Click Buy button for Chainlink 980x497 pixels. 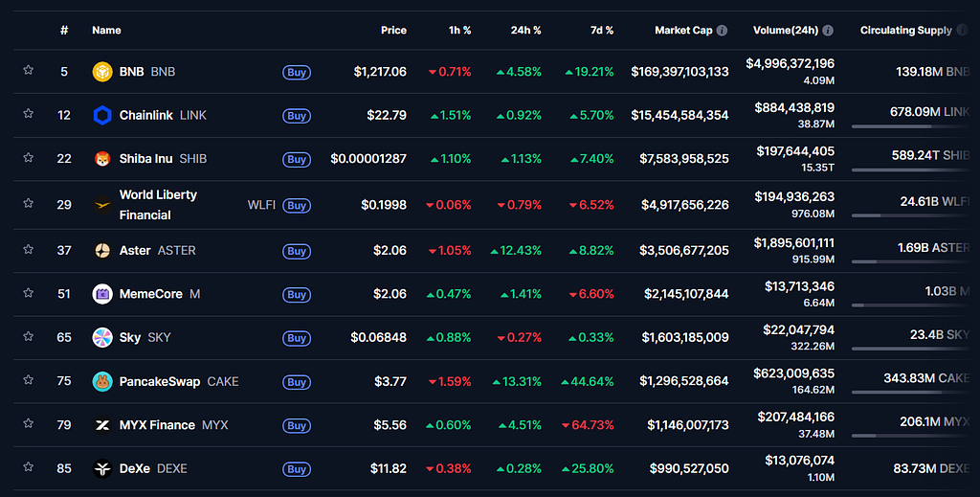[x=297, y=116]
